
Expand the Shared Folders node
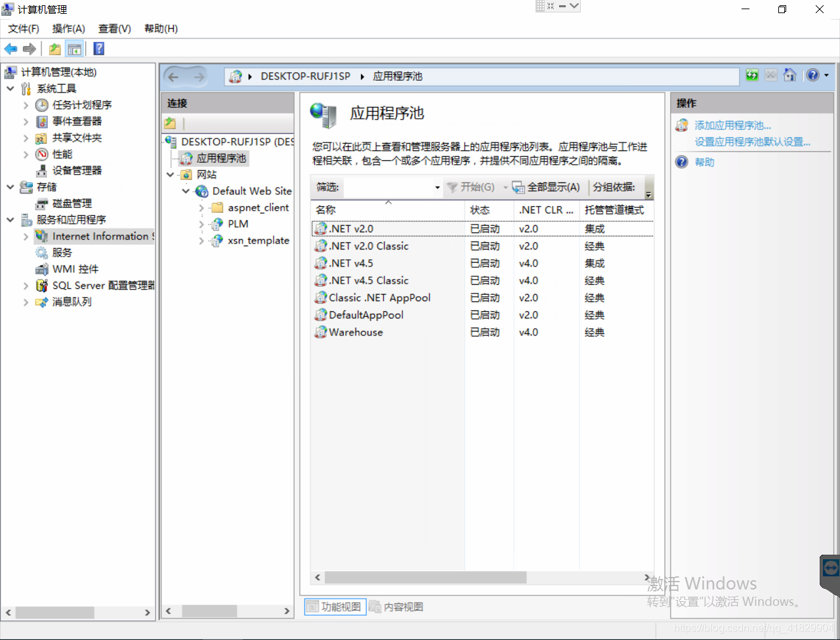(x=26, y=138)
